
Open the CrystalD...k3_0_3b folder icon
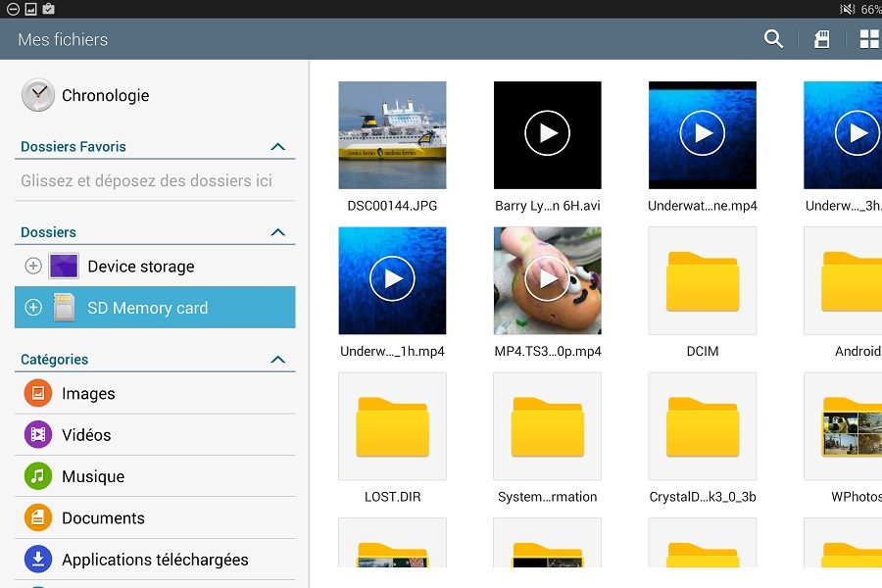tap(703, 426)
